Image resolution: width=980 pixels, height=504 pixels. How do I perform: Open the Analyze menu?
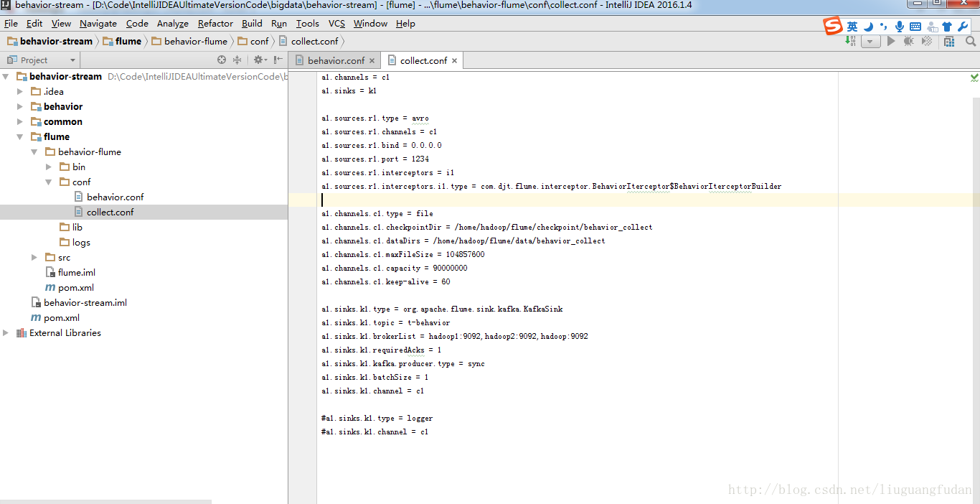172,23
